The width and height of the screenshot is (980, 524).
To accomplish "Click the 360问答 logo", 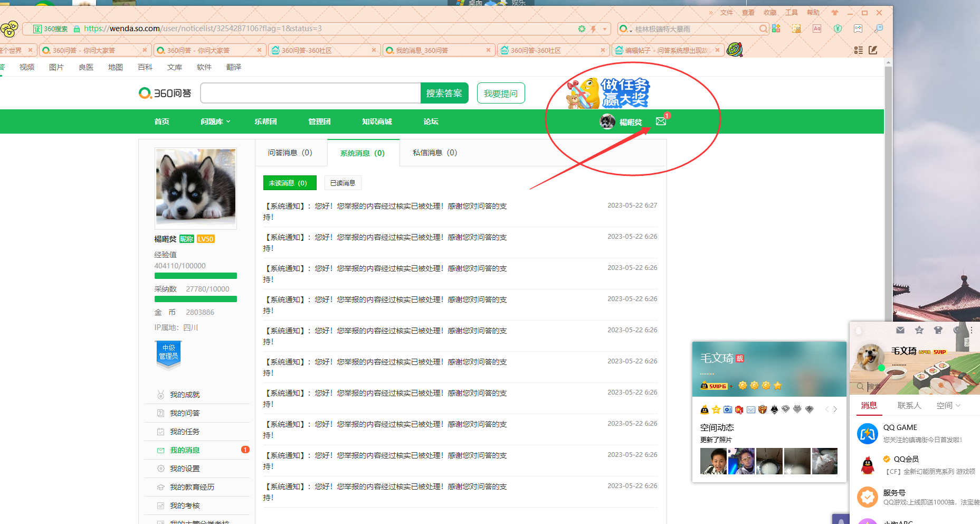I will [165, 93].
